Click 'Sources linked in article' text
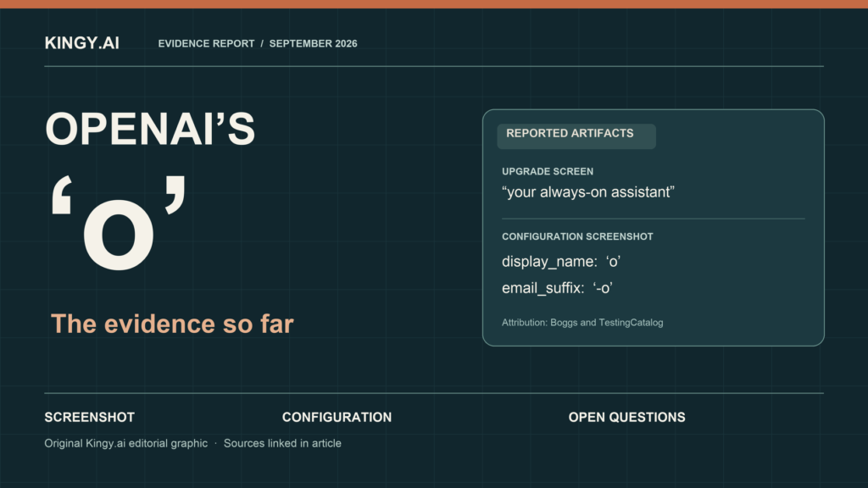 point(282,443)
